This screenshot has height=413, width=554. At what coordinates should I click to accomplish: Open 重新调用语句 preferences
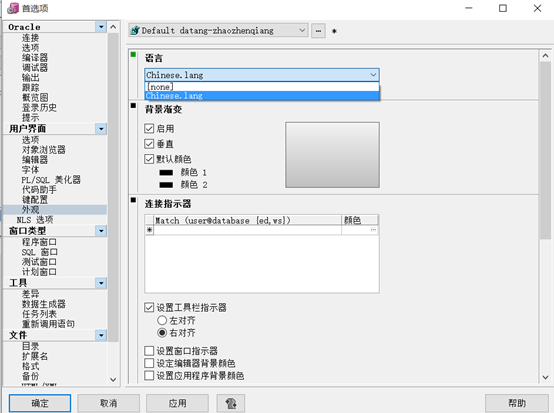coord(48,324)
